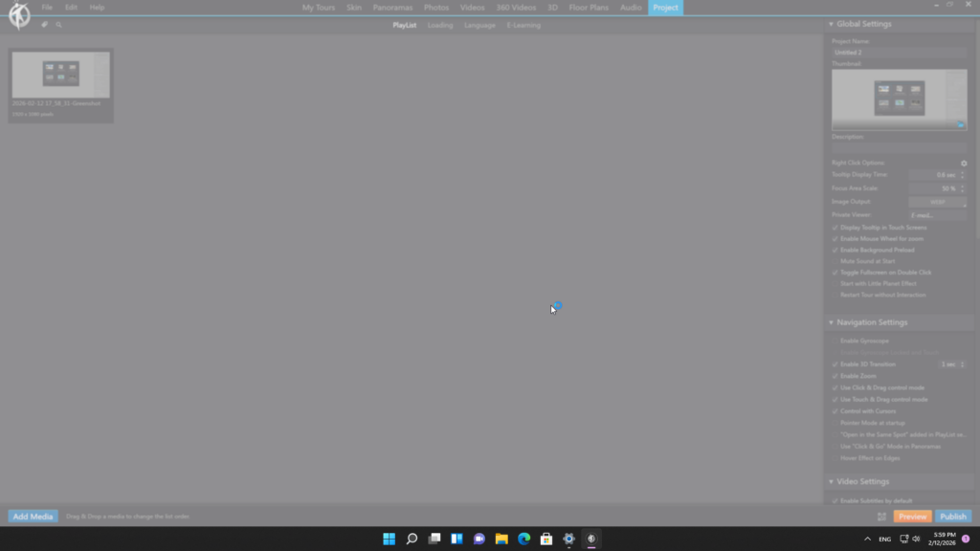The height and width of the screenshot is (551, 980).
Task: Open Microsoft Edge from the taskbar
Action: [x=524, y=540]
